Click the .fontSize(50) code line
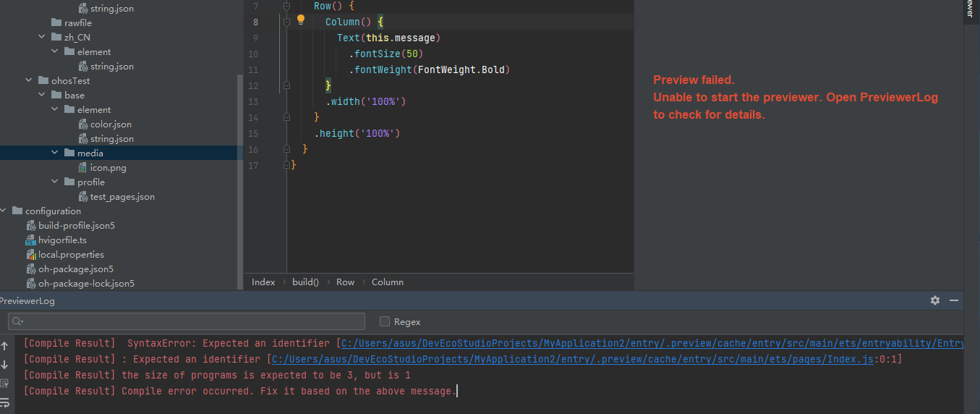The width and height of the screenshot is (980, 414). (x=386, y=54)
